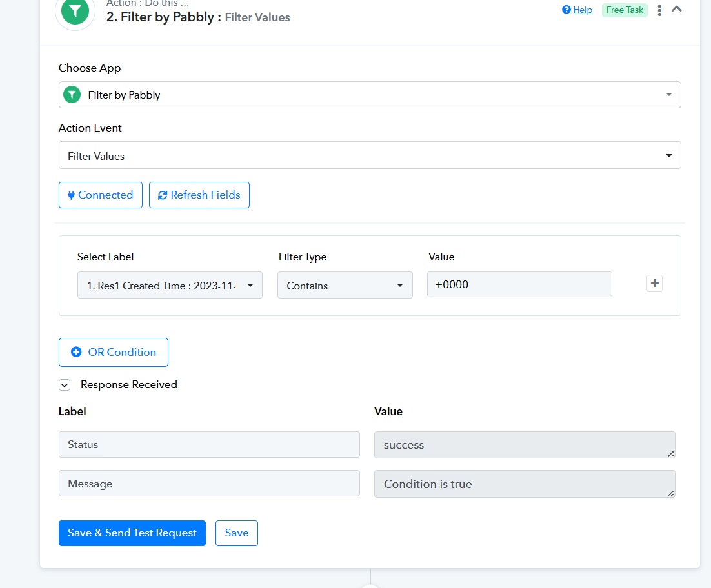Image resolution: width=711 pixels, height=588 pixels.
Task: Open the Select Label dropdown
Action: (170, 285)
